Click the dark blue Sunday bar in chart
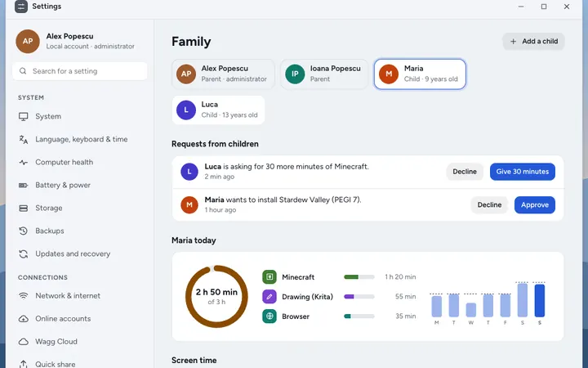The height and width of the screenshot is (368, 588). coord(540,300)
